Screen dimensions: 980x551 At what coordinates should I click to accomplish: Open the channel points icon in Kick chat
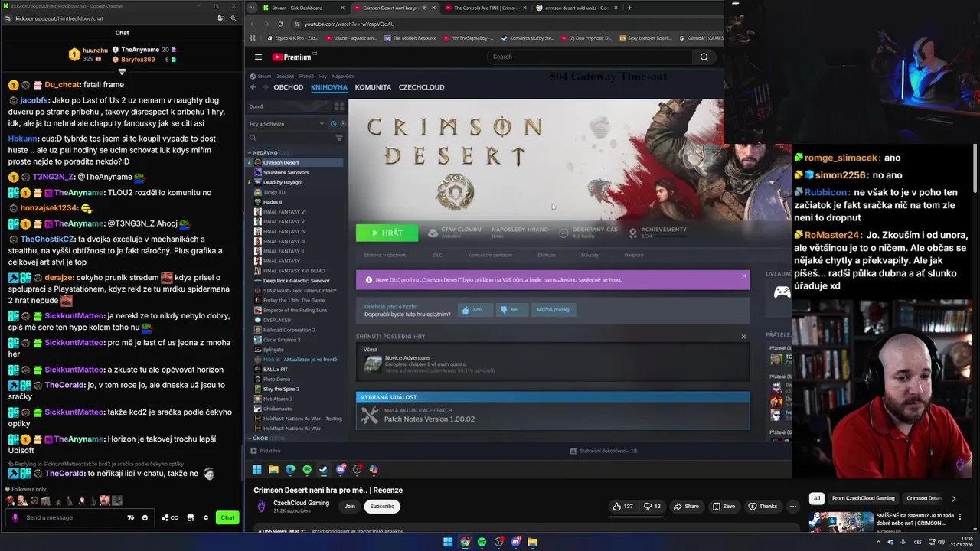pos(170,517)
